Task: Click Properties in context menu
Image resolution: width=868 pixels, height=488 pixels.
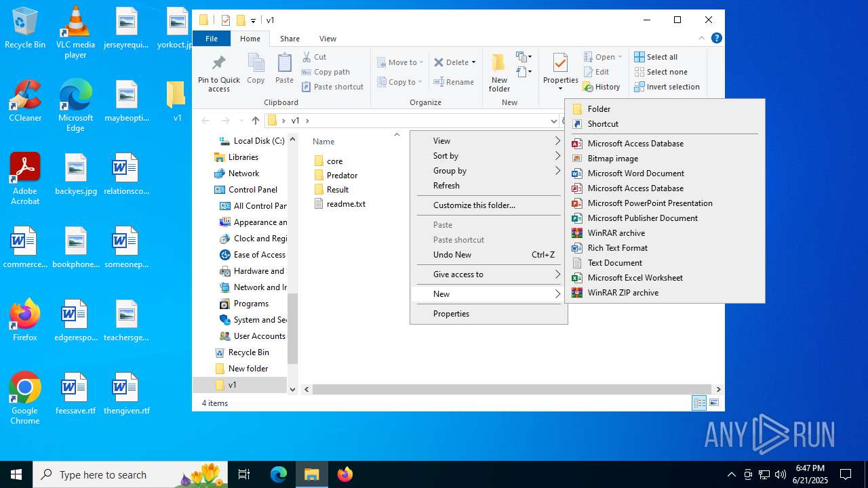Action: pos(488,314)
